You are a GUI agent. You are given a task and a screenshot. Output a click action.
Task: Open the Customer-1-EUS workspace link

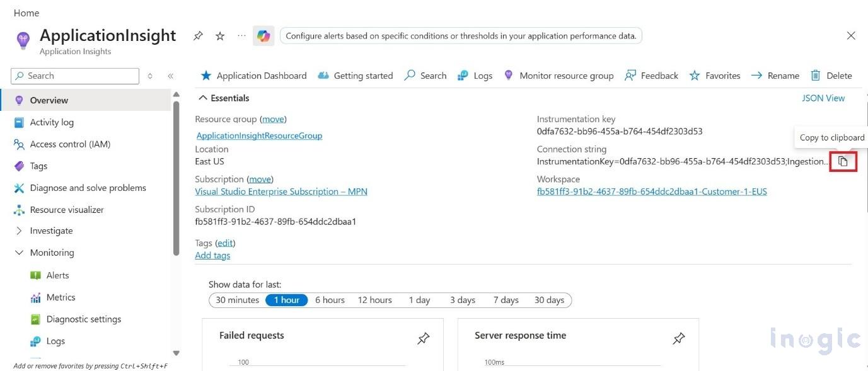(x=652, y=191)
